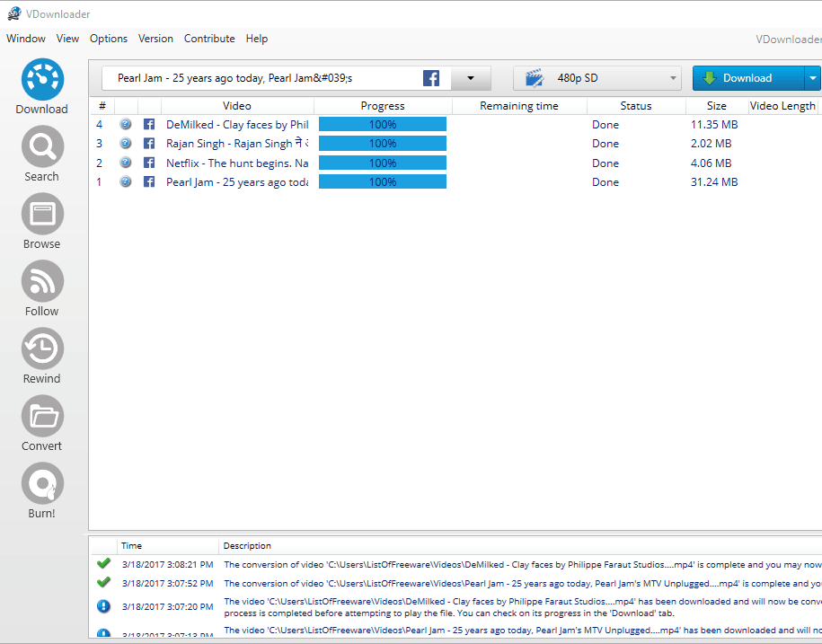
Task: Click the Facebook icon in the DeMilked row
Action: (149, 124)
